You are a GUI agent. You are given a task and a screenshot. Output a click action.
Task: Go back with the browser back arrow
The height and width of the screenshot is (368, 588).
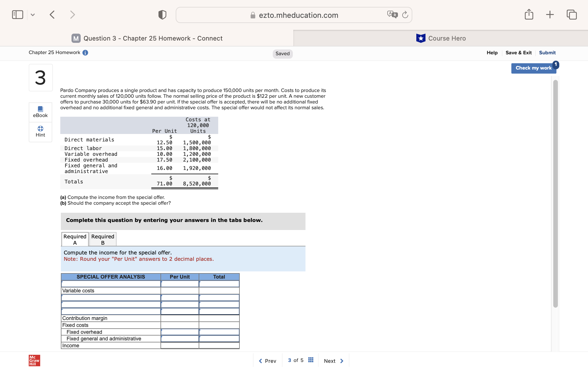pyautogui.click(x=52, y=15)
